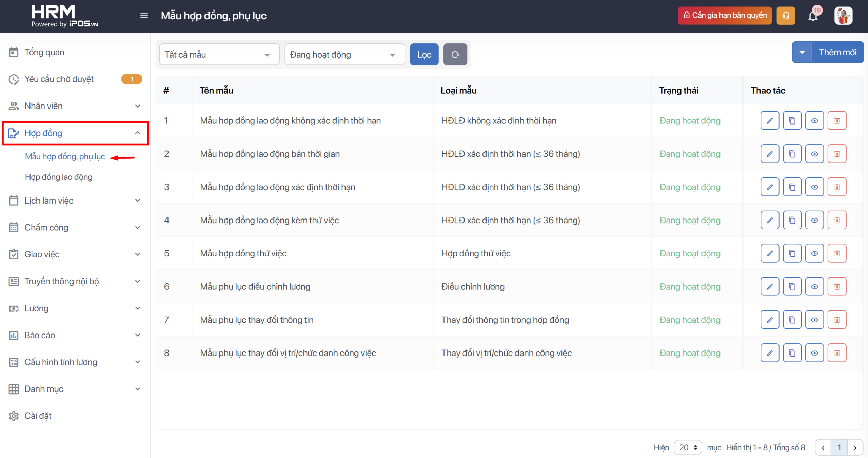
Task: Delete the template in row 8
Action: tap(837, 353)
